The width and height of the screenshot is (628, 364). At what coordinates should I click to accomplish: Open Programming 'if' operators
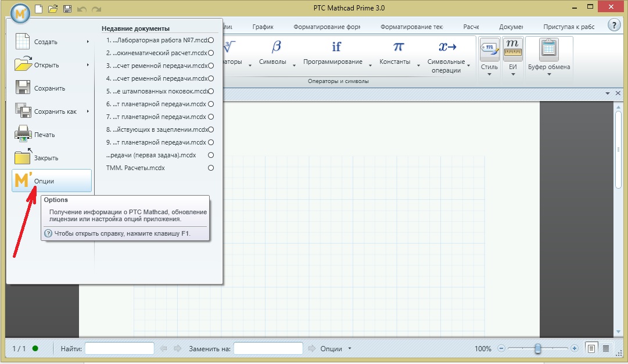(336, 47)
